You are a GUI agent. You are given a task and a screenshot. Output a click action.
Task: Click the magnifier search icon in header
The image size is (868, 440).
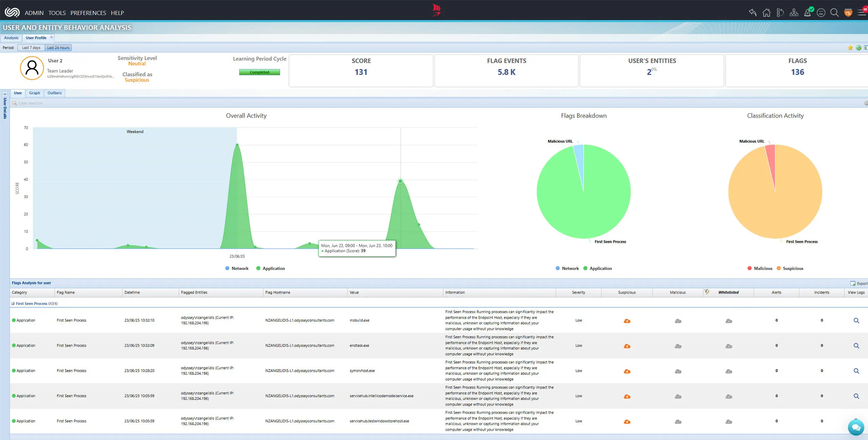pos(834,13)
